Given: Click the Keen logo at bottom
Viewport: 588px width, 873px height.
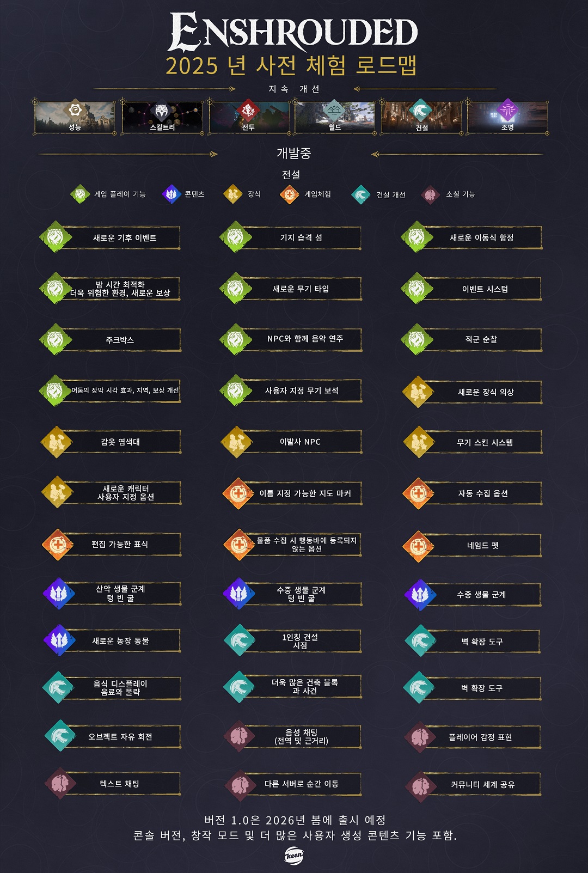Looking at the screenshot, I should pos(294,856).
